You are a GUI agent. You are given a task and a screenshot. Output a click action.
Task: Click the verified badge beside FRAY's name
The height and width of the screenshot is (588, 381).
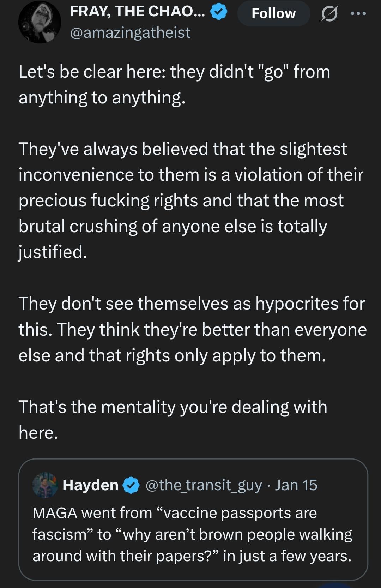pos(219,12)
